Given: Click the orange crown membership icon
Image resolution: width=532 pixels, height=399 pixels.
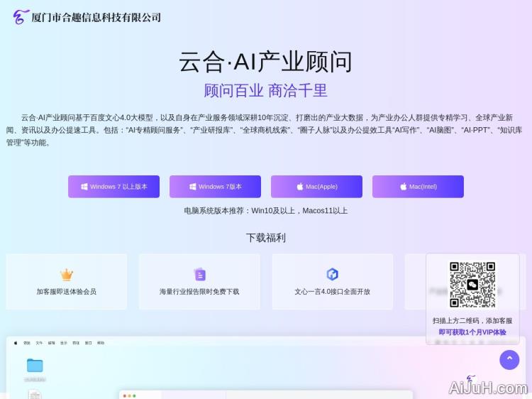Looking at the screenshot, I should click(x=67, y=274).
